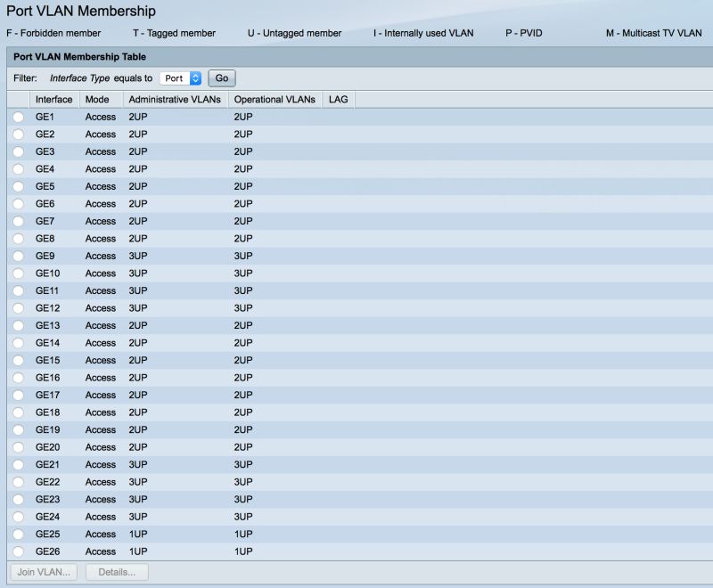Click the Mode column header

coord(101,100)
